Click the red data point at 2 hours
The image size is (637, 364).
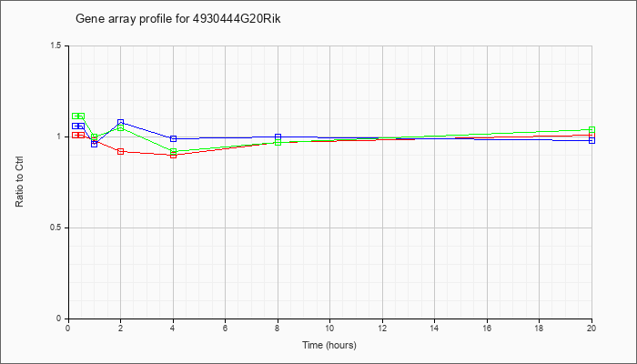(x=121, y=152)
